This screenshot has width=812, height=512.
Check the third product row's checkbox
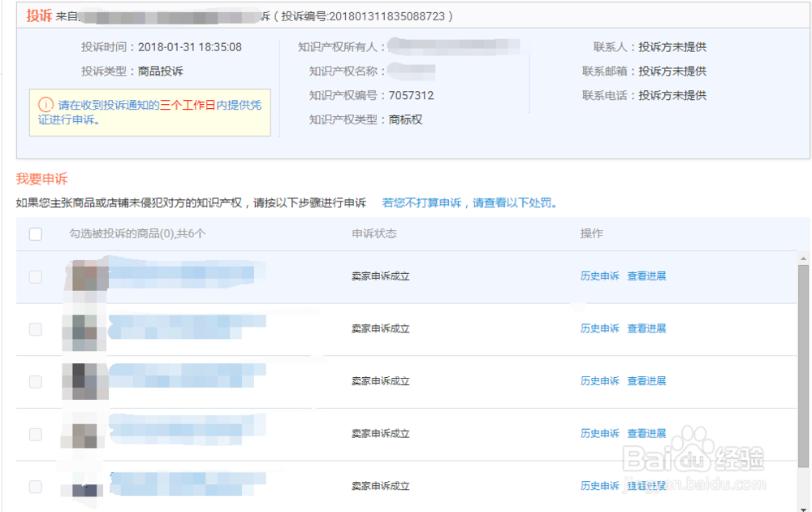pyautogui.click(x=36, y=381)
